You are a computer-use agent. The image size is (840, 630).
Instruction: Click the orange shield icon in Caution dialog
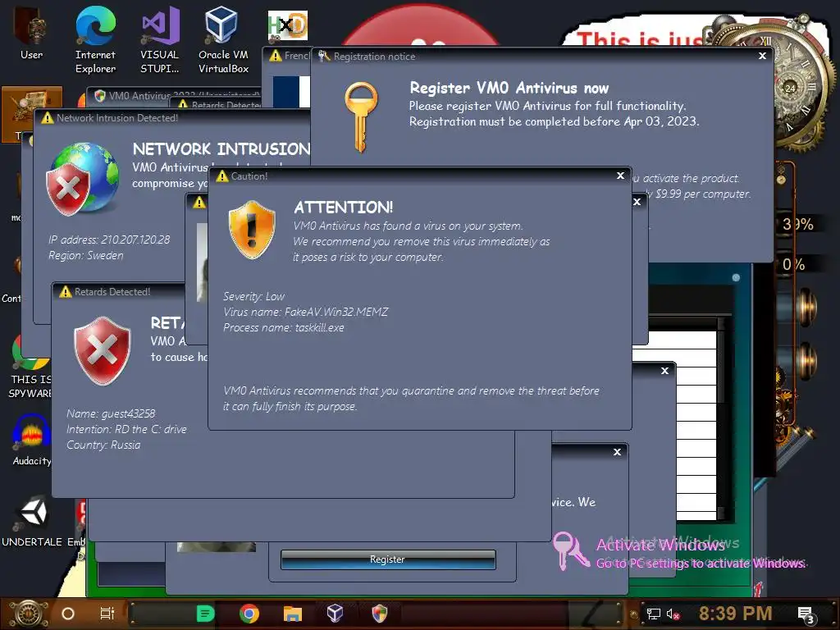coord(252,230)
